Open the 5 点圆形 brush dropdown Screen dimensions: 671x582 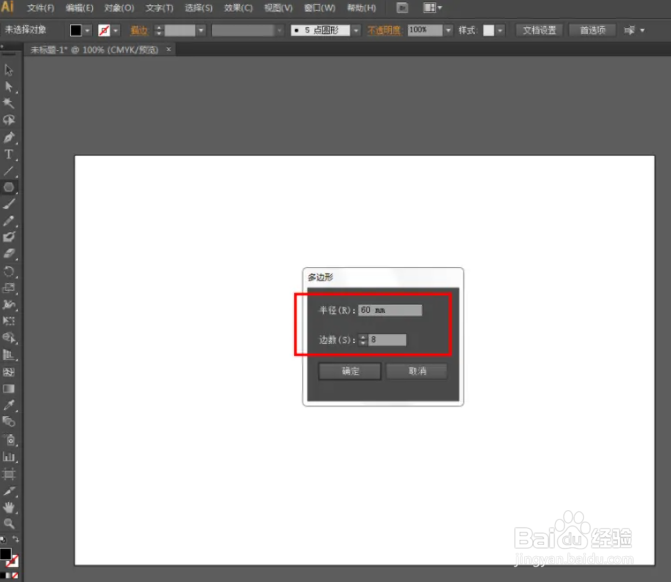(356, 30)
